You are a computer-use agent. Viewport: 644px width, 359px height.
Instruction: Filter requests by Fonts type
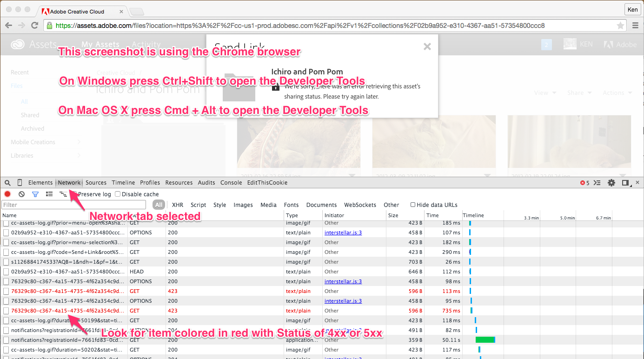291,205
